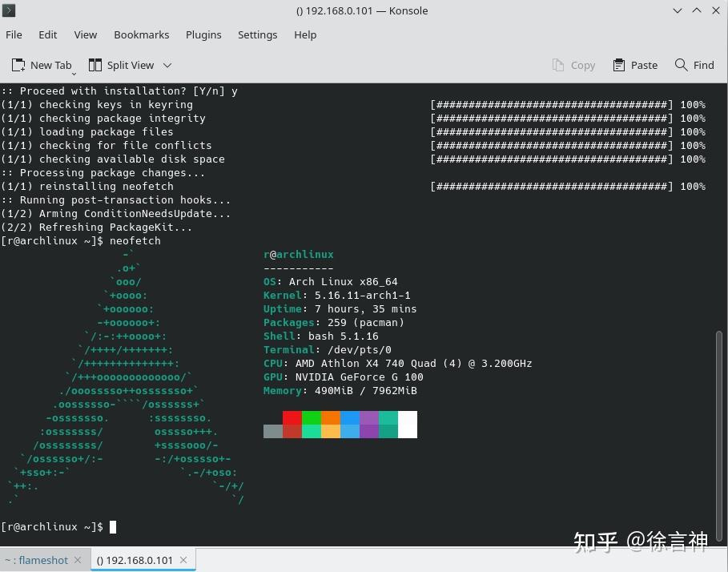The height and width of the screenshot is (572, 728).
Task: Click the Copy toolbar icon
Action: pyautogui.click(x=560, y=65)
